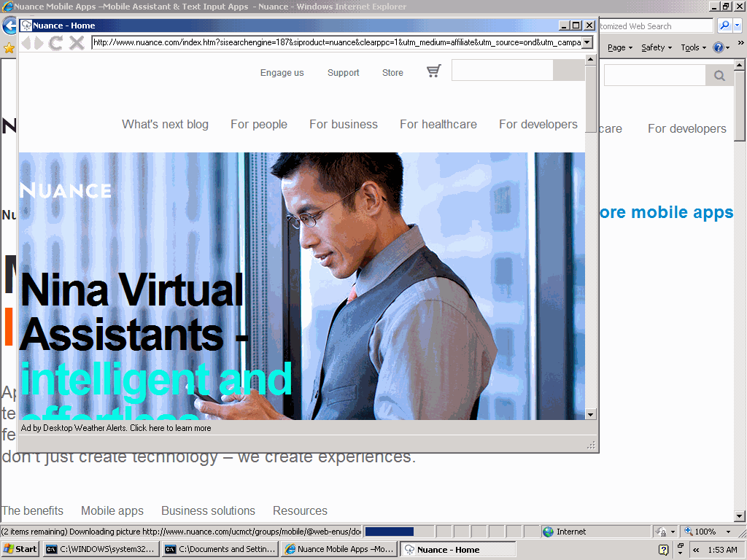Open the Safety menu in IE command bar
This screenshot has width=747, height=560.
(x=657, y=47)
